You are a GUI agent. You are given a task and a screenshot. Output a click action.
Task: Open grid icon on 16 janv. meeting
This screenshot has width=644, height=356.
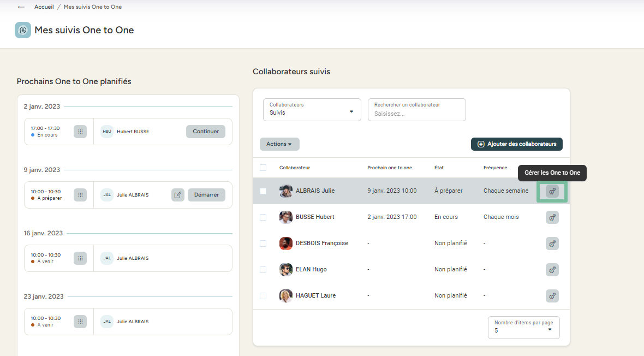coord(80,258)
